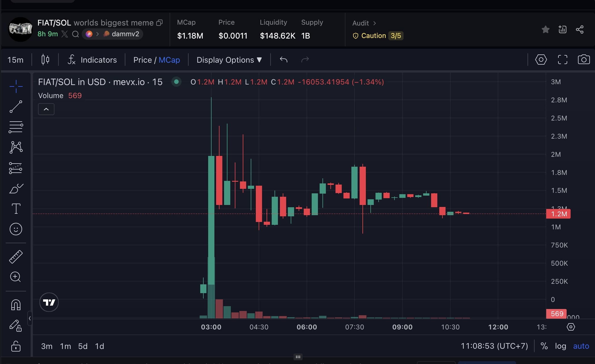The image size is (595, 364).
Task: Select the trend line drawing tool
Action: tap(16, 107)
